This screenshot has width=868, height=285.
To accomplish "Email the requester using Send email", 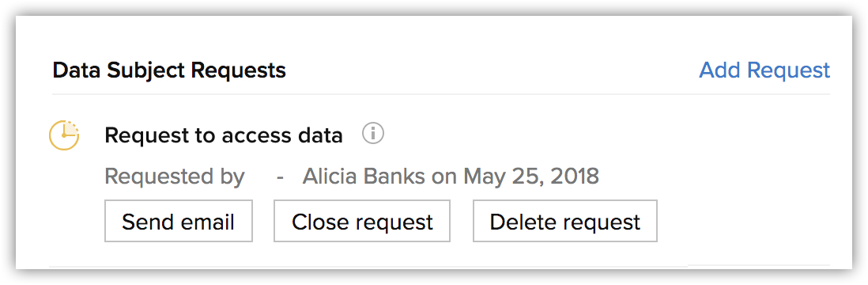I will coord(178,221).
